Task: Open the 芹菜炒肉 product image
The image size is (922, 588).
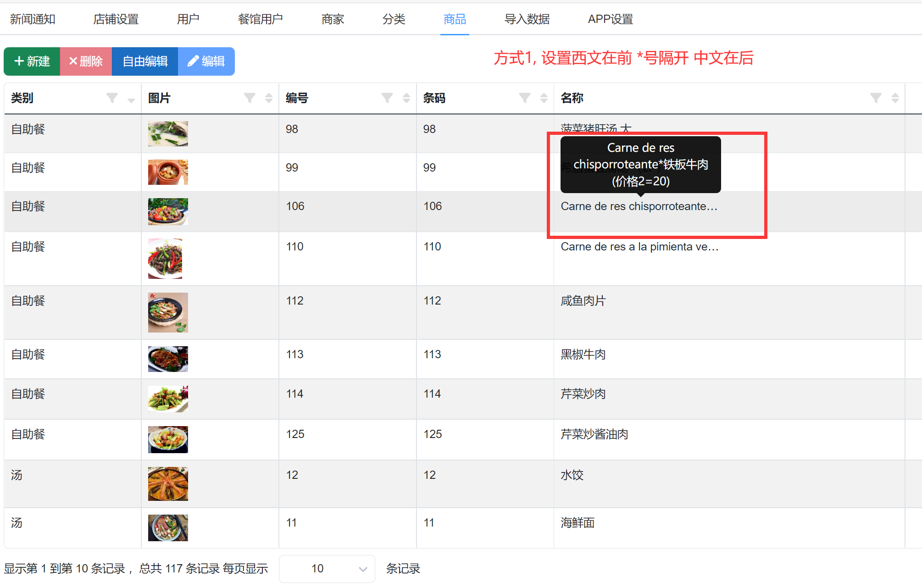Action: pos(168,399)
